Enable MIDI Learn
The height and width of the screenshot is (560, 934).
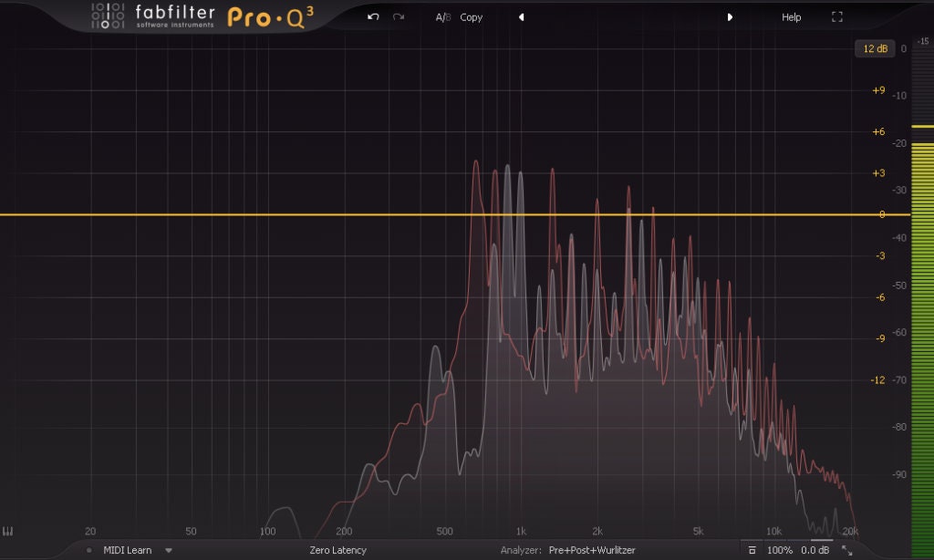pos(128,550)
